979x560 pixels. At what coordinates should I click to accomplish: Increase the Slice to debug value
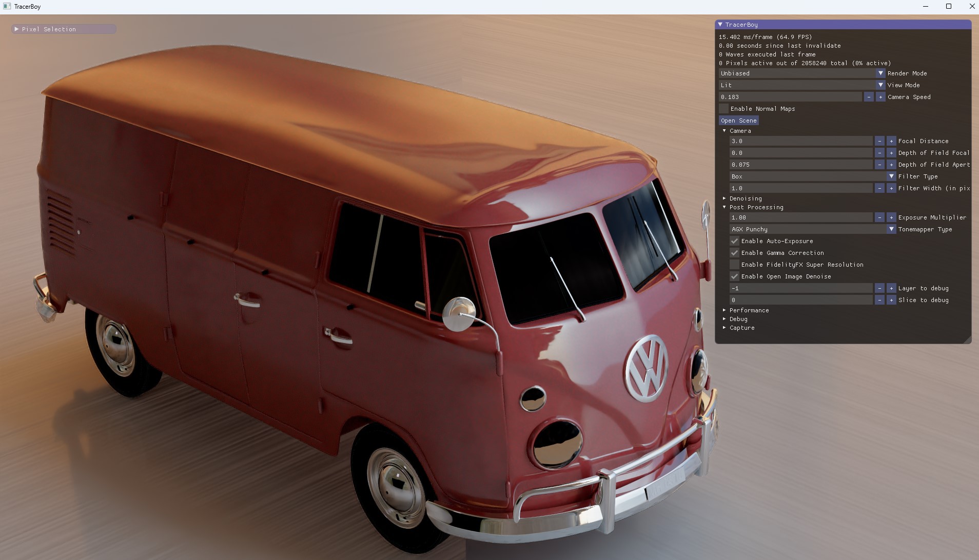pos(891,300)
